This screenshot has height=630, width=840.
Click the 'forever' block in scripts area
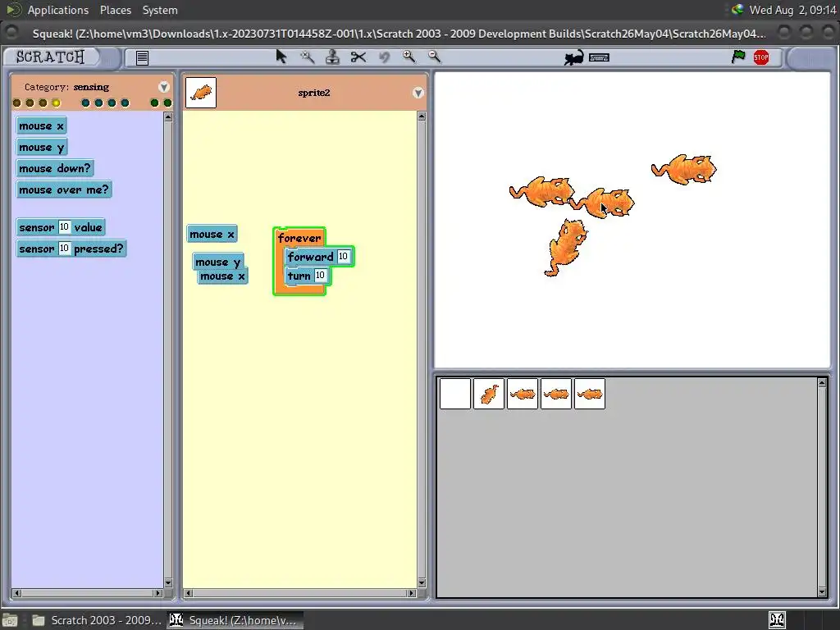299,238
